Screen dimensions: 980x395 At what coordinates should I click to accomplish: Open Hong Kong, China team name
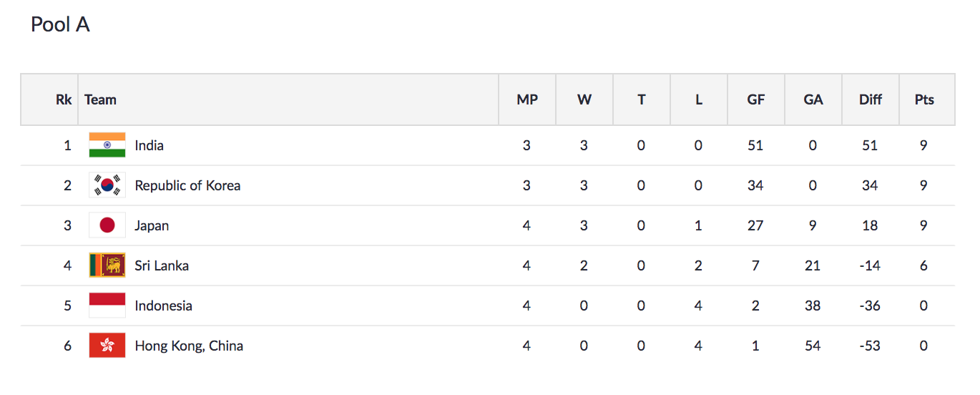tap(189, 346)
